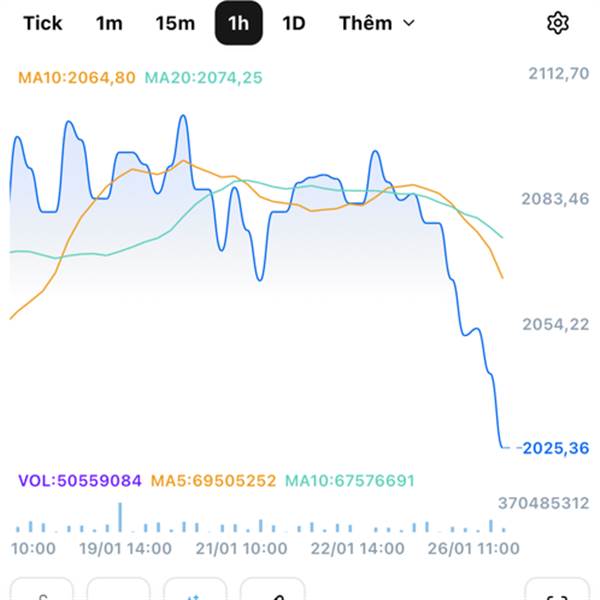Select the highlighted 1h timeframe
The height and width of the screenshot is (600, 600).
point(239,23)
